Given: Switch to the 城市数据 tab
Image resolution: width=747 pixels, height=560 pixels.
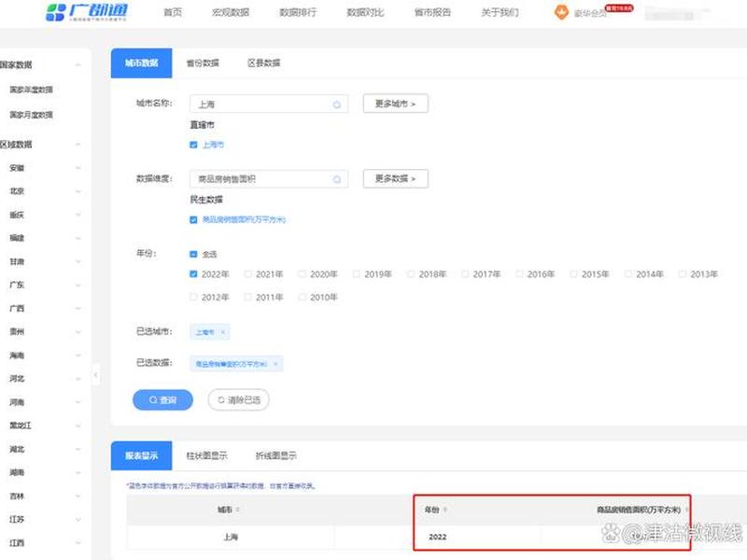Looking at the screenshot, I should 142,63.
